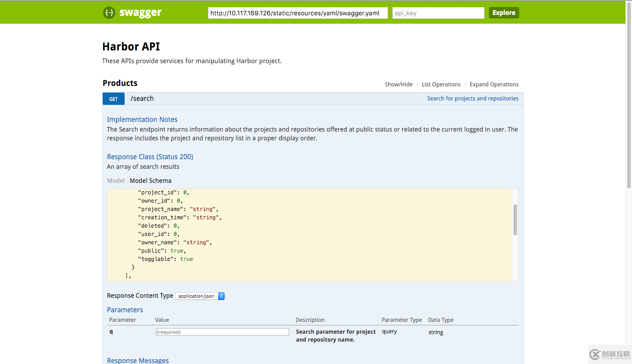Image resolution: width=632 pixels, height=364 pixels.
Task: Open Search for projects and repositories
Action: pos(473,98)
